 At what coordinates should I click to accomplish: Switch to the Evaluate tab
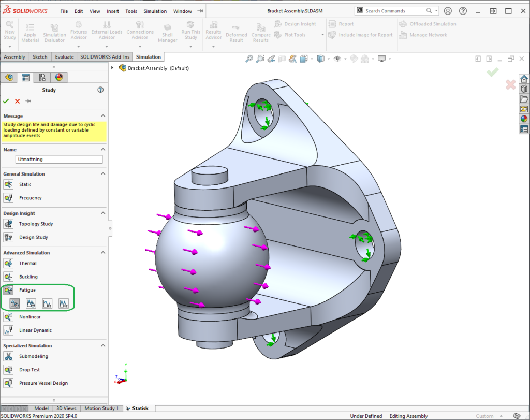coord(64,57)
